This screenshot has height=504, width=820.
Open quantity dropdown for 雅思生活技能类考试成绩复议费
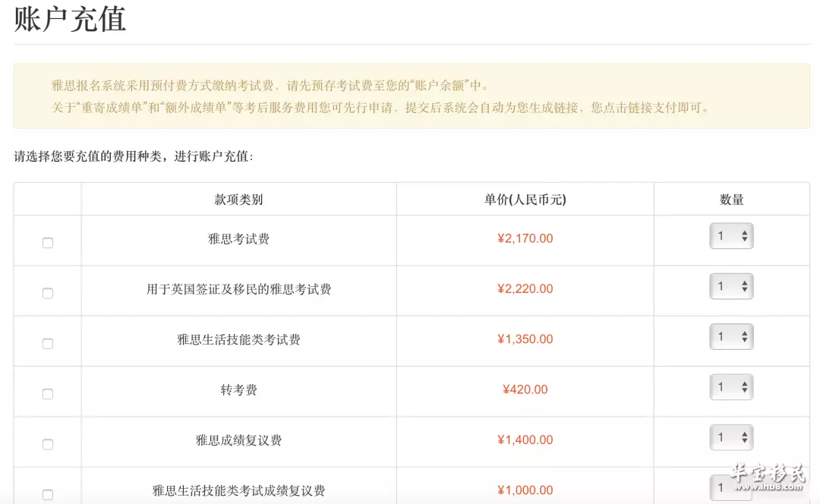point(731,488)
